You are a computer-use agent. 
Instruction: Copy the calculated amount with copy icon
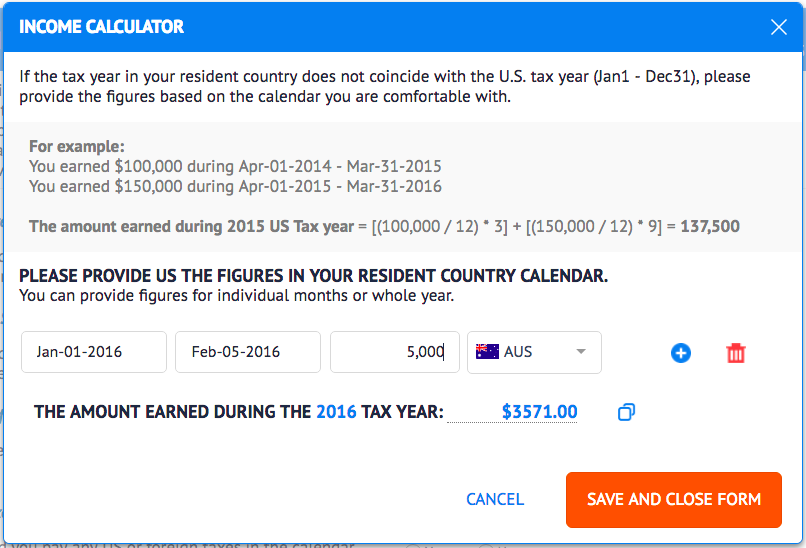click(627, 412)
